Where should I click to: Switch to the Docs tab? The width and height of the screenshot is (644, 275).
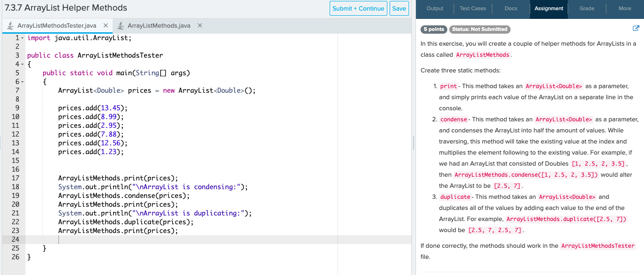(511, 8)
